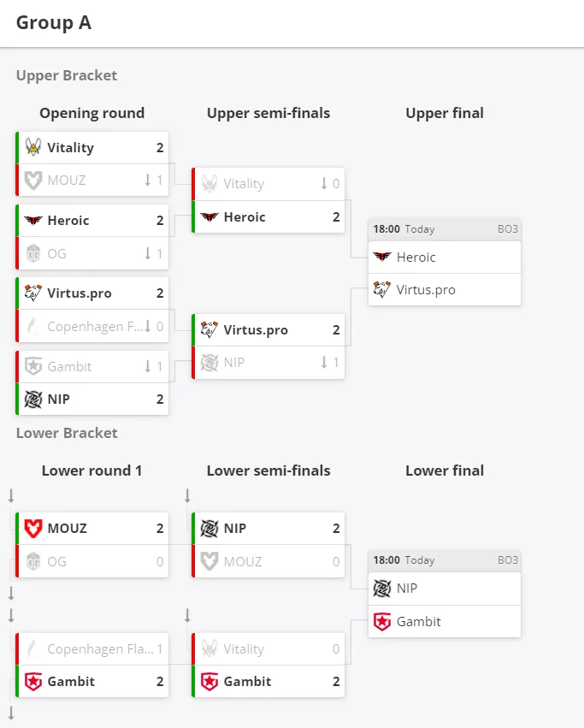Screen dimensions: 584x728
Task: Select Vitality row in Lower semi-finals
Action: 268,648
